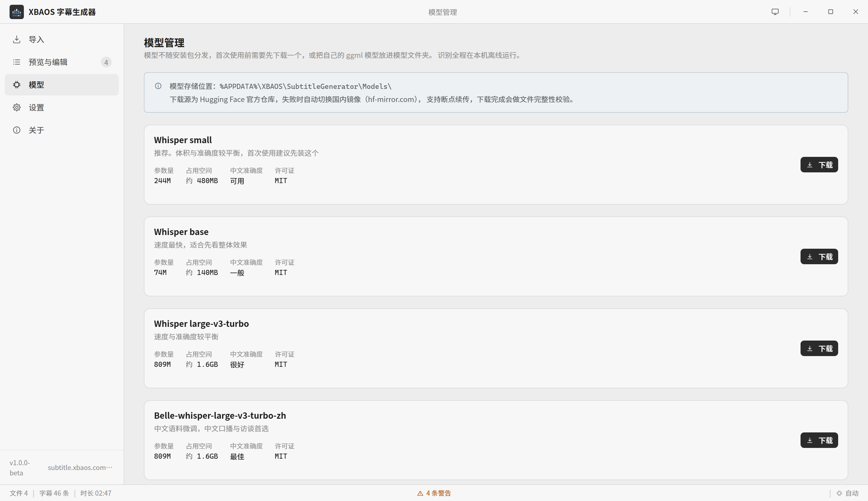Open the 导入 page
This screenshot has width=868, height=501.
[61, 39]
